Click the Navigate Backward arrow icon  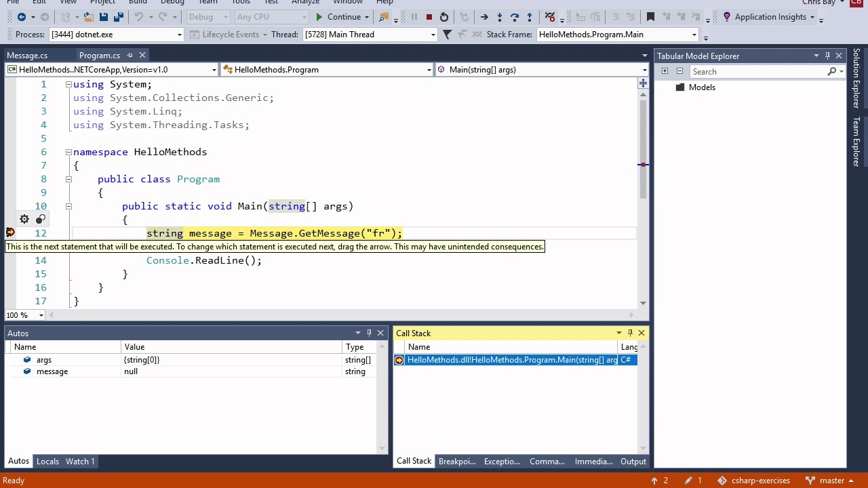22,17
